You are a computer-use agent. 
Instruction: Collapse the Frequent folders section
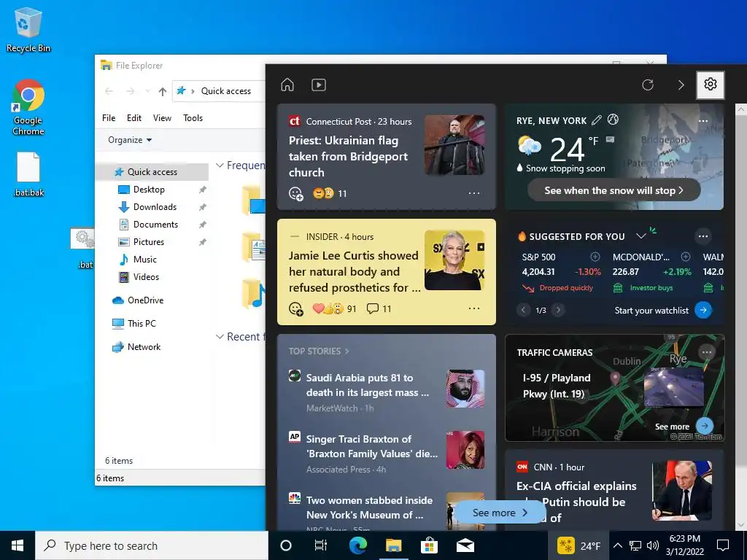click(x=220, y=166)
